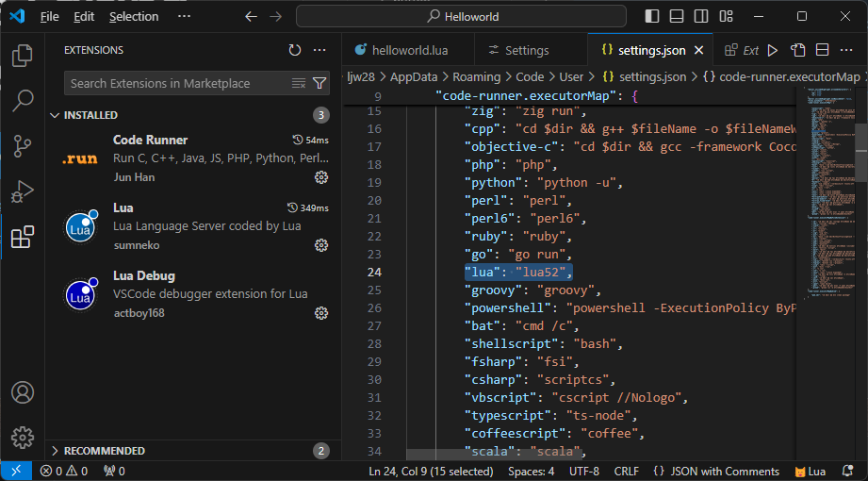The image size is (868, 481).
Task: Split the editor right
Action: (822, 50)
